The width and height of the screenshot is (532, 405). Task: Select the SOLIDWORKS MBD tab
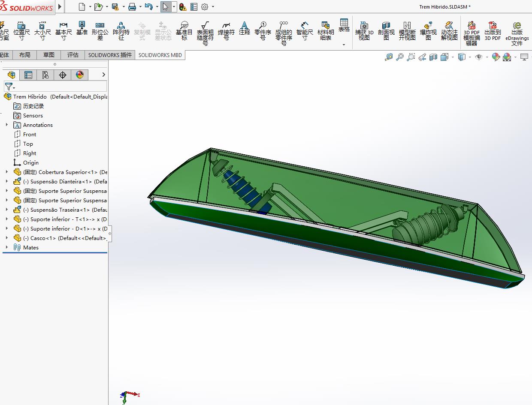(x=160, y=55)
